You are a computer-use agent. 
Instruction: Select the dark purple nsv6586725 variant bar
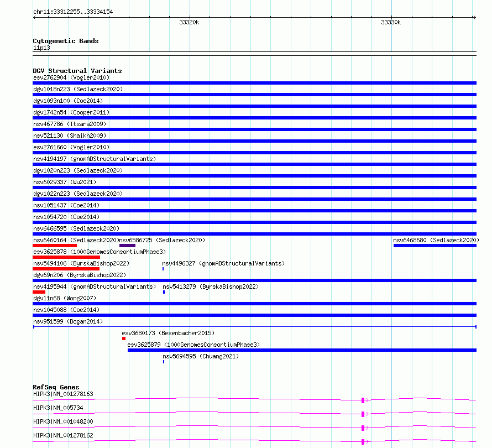click(127, 246)
